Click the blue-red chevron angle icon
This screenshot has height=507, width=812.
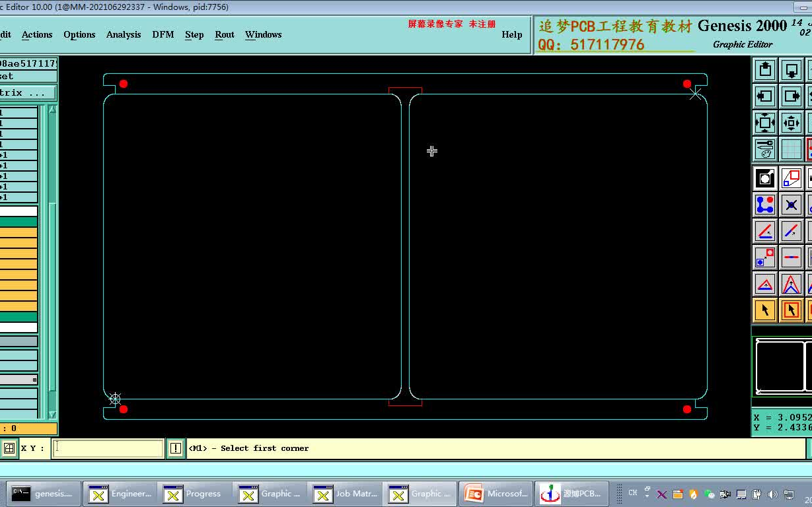(791, 284)
